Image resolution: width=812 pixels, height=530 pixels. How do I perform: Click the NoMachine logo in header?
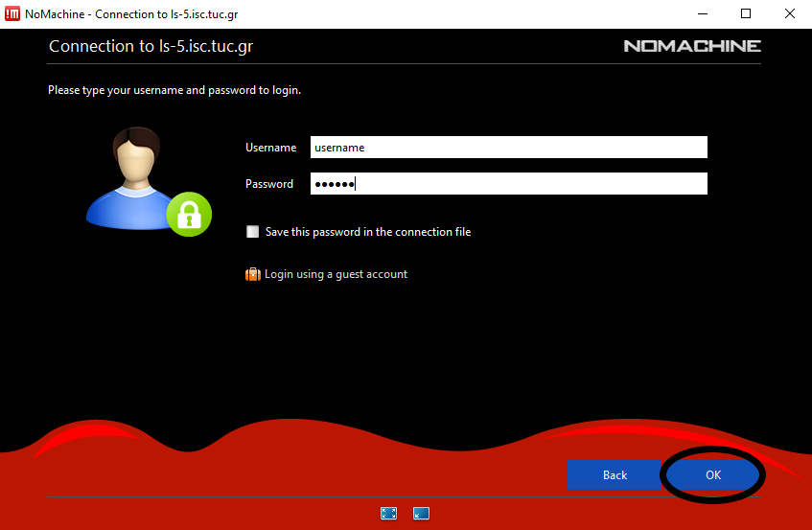[691, 46]
